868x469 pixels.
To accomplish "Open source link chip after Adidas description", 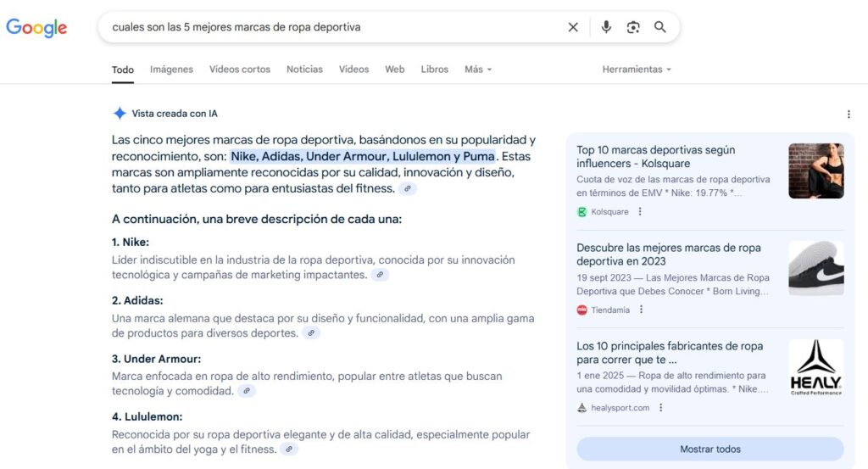I will point(311,333).
